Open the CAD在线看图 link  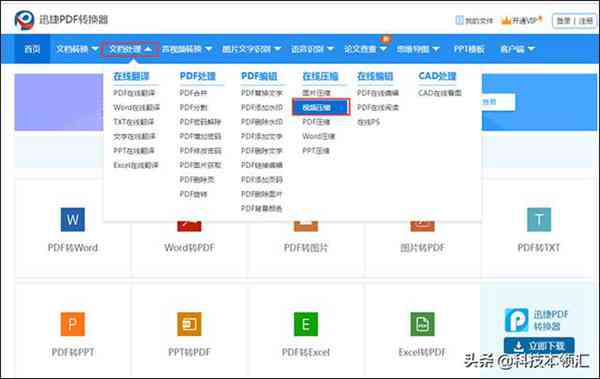(440, 93)
